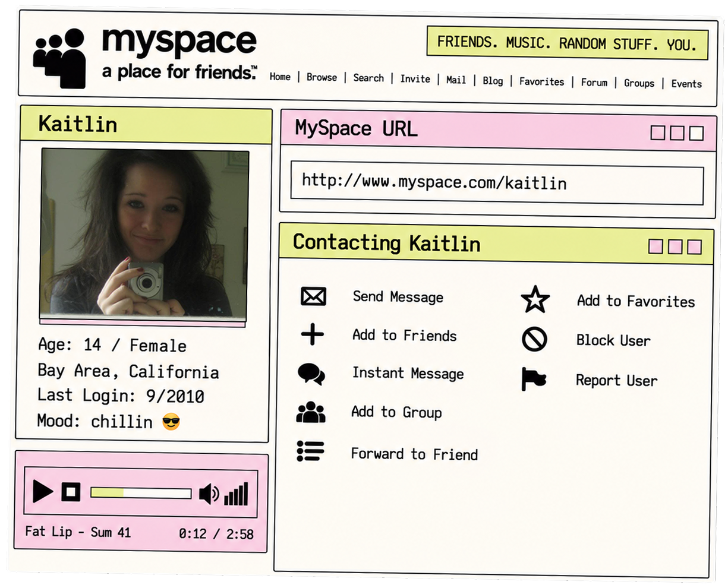Open the Home navigation link
This screenshot has height=588, width=728.
click(280, 77)
